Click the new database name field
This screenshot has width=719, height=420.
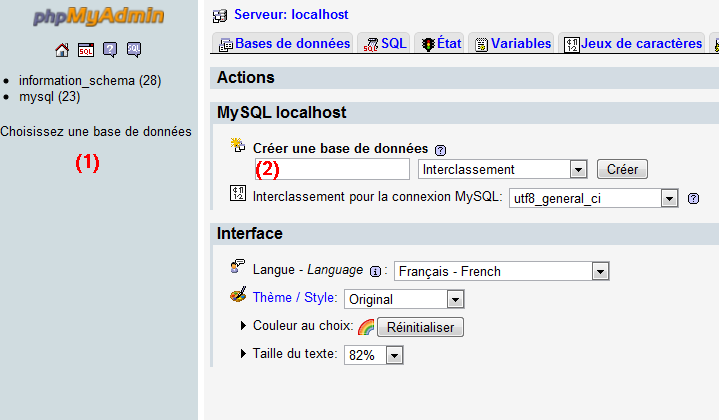pos(332,169)
